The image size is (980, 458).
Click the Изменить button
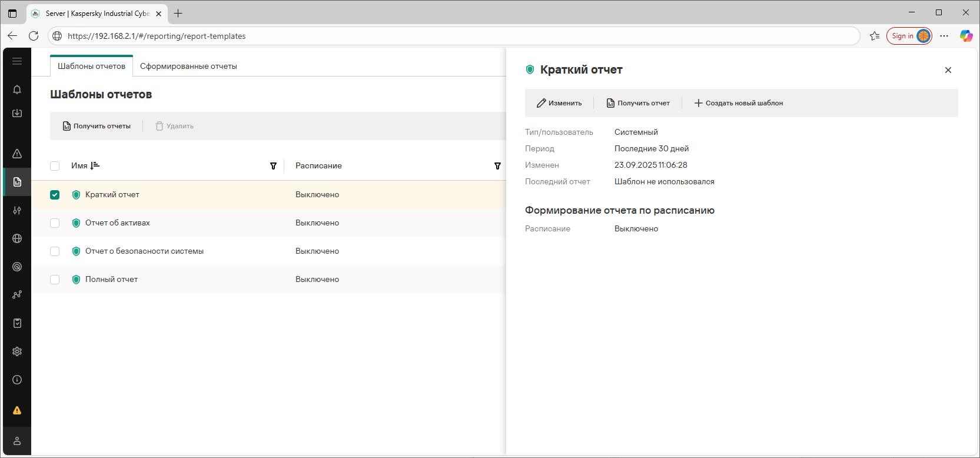559,103
